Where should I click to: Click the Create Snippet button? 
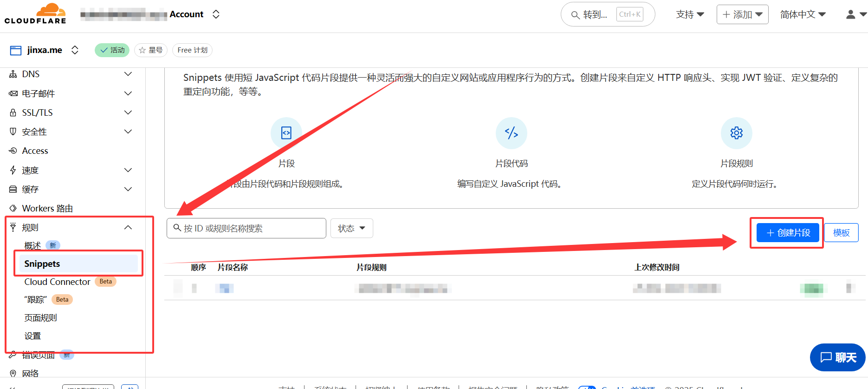(787, 232)
